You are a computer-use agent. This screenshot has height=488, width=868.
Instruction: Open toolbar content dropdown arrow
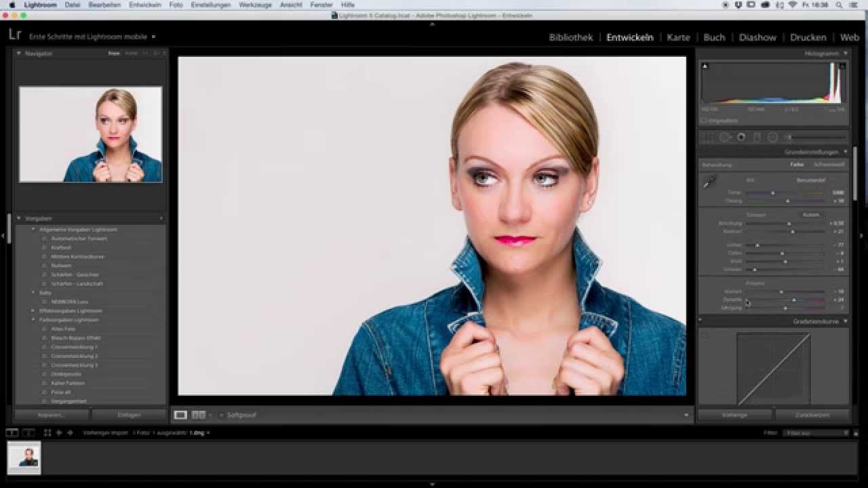click(x=686, y=415)
